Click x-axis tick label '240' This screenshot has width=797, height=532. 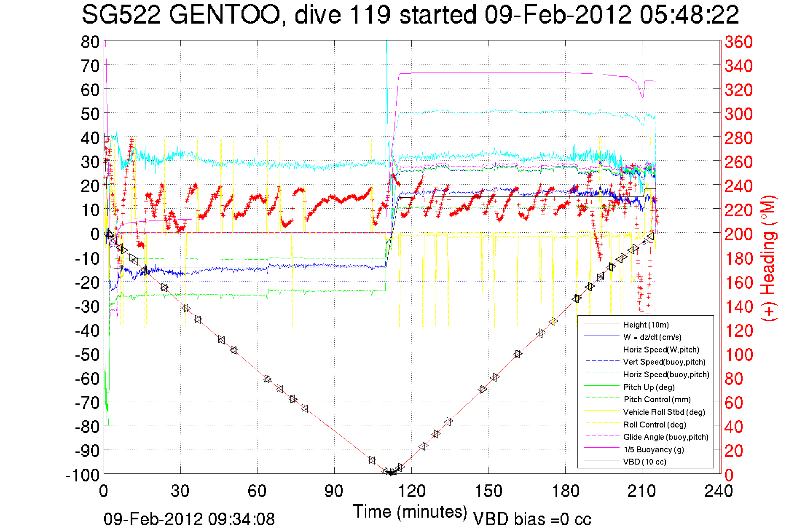pyautogui.click(x=719, y=491)
